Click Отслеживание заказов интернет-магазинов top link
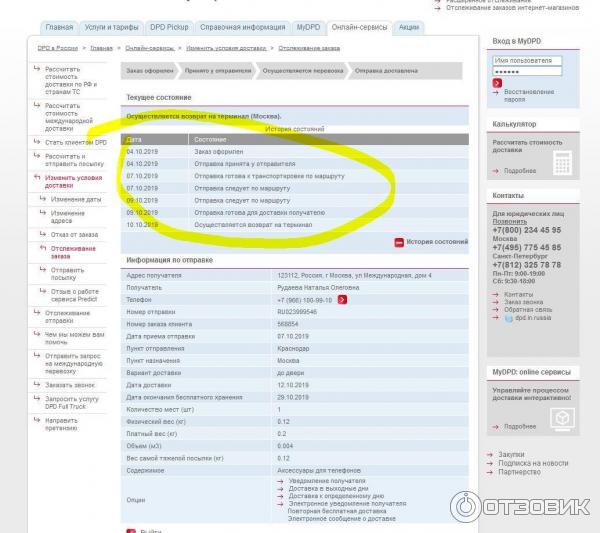This screenshot has width=600, height=533. [x=512, y=8]
